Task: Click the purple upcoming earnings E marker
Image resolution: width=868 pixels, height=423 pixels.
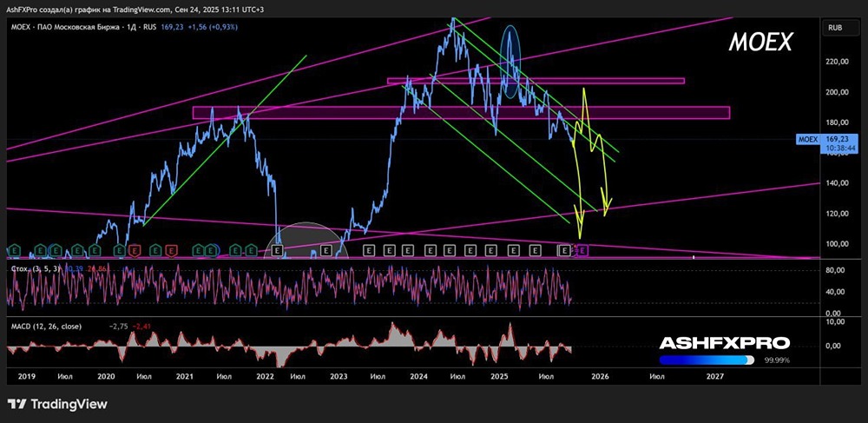Action: click(583, 250)
